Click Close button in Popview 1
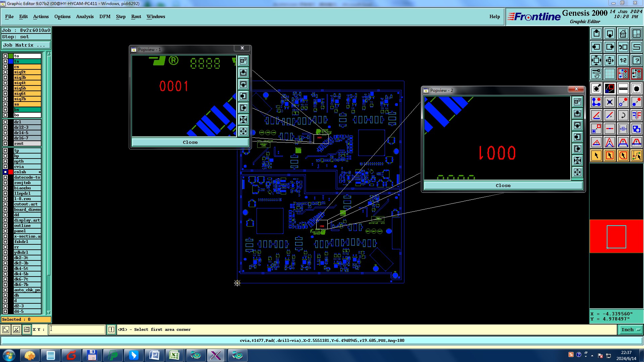 click(x=190, y=142)
